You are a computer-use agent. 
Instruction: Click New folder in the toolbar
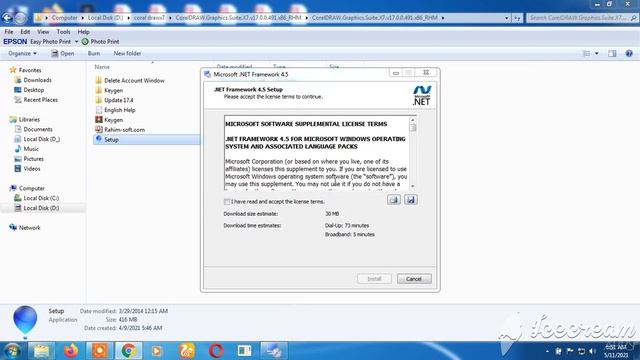pos(127,53)
